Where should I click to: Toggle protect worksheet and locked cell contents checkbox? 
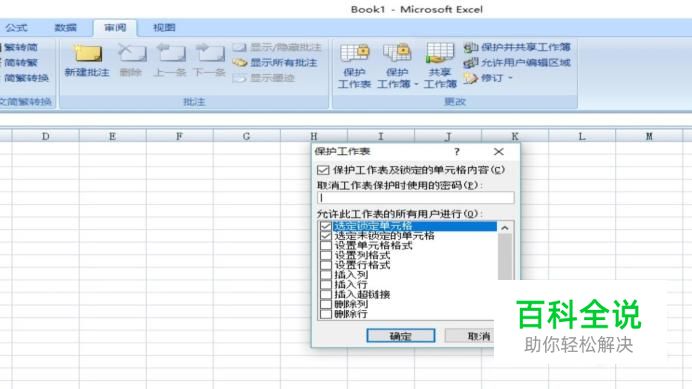[323, 170]
